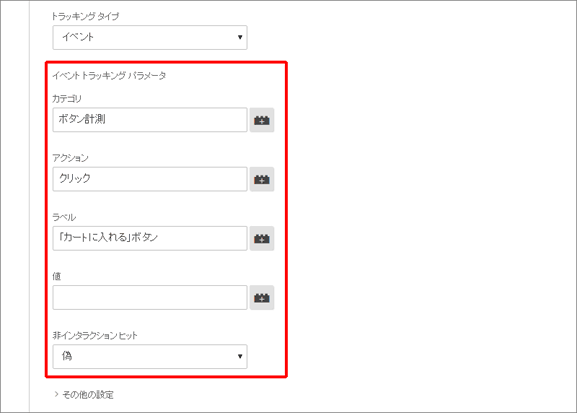577x413 pixels.
Task: Open variable picker beside カテゴリ field
Action: click(262, 120)
